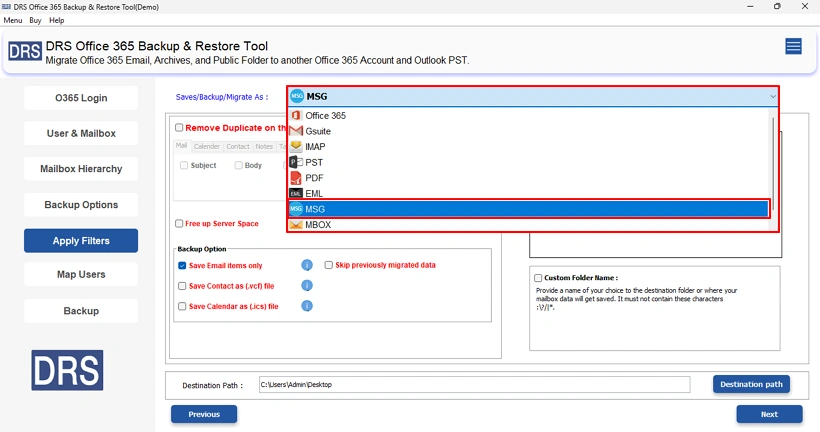Screen dimensions: 820x432
Task: Switch to the Mail tab
Action: pos(181,146)
